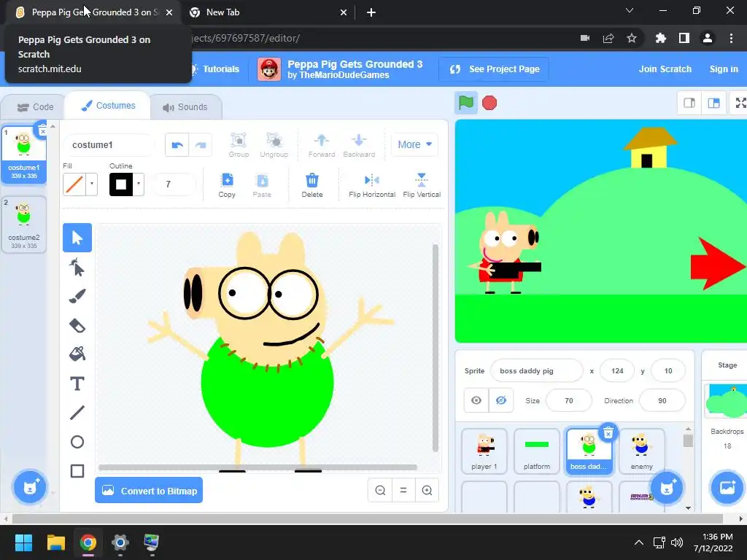Image resolution: width=747 pixels, height=560 pixels.
Task: Edit the costume name field
Action: 109,145
